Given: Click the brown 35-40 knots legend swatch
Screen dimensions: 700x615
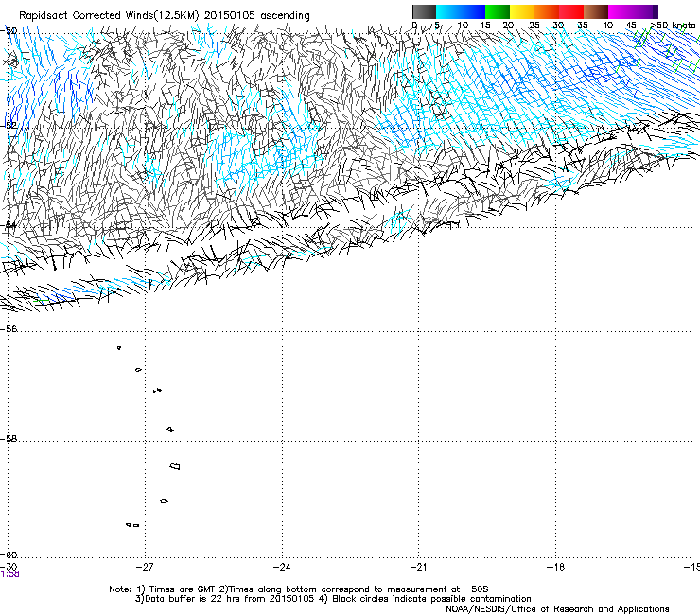Looking at the screenshot, I should pos(596,11).
